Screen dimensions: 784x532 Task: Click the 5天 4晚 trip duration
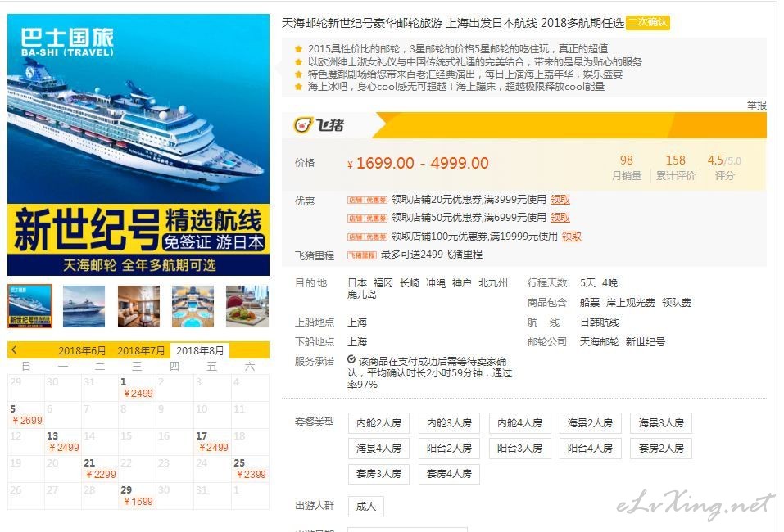599,282
